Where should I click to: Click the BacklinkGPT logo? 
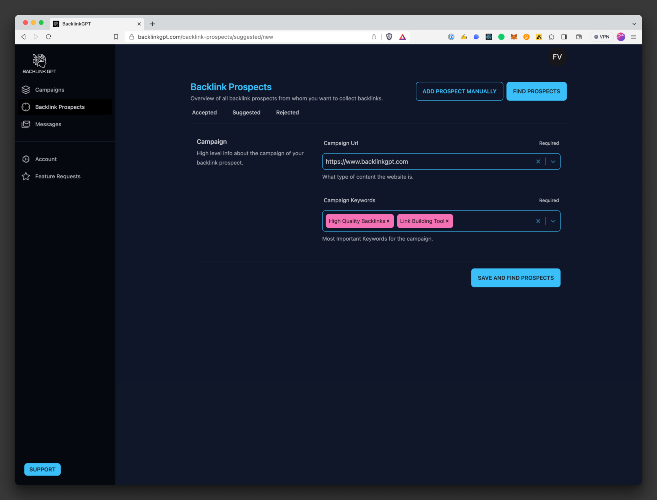coord(39,63)
